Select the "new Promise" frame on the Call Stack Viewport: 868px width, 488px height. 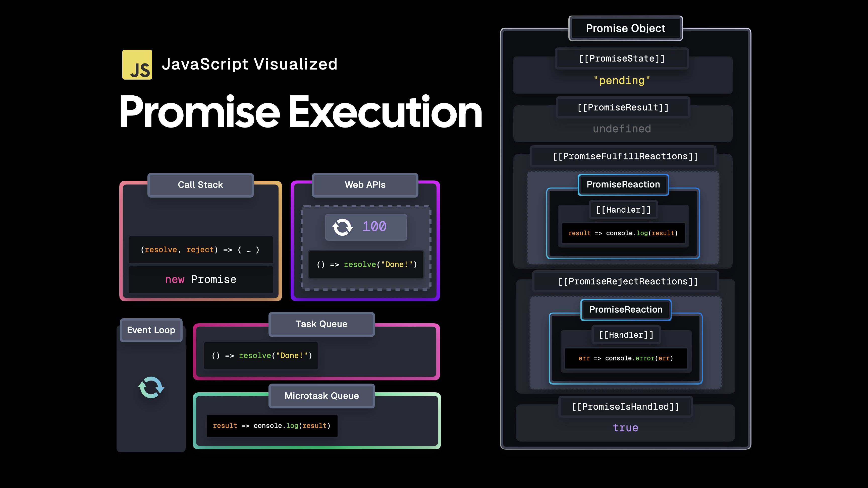[x=200, y=280]
